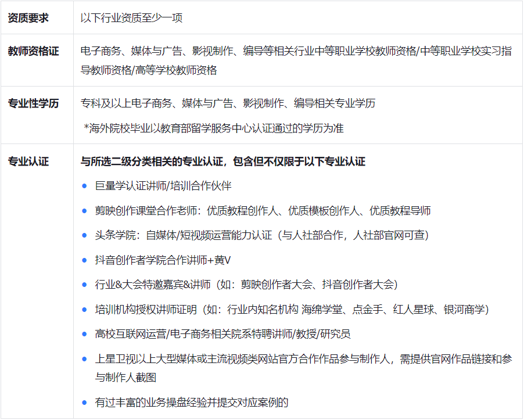
Task: Click the '*海外院校毕业' note about overseas degrees
Action: pos(214,128)
